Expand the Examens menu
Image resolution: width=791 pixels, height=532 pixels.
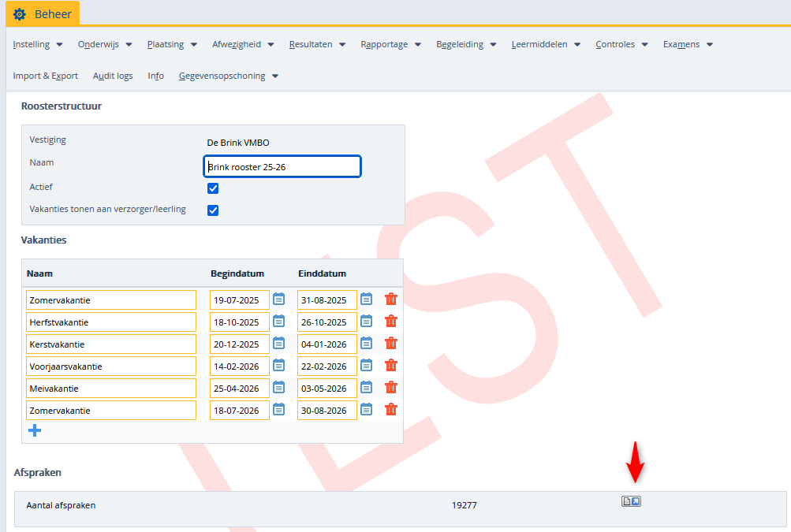[x=688, y=44]
